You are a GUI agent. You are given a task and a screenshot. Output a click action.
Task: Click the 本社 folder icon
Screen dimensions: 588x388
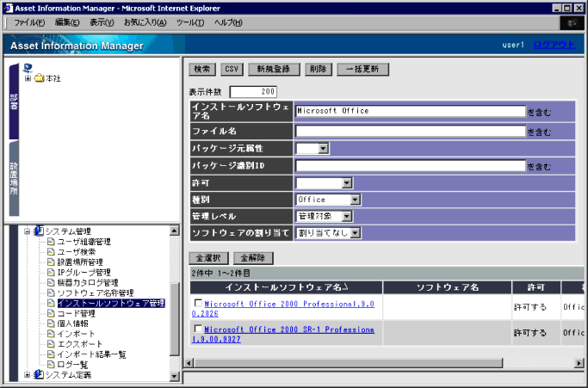tap(39, 78)
